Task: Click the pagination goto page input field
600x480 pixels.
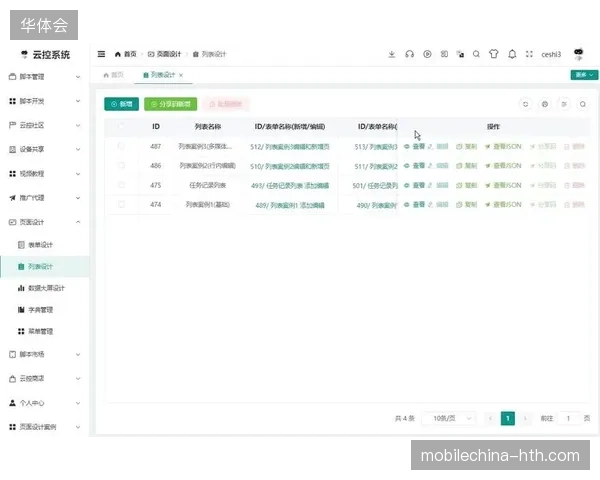Action: [568, 418]
